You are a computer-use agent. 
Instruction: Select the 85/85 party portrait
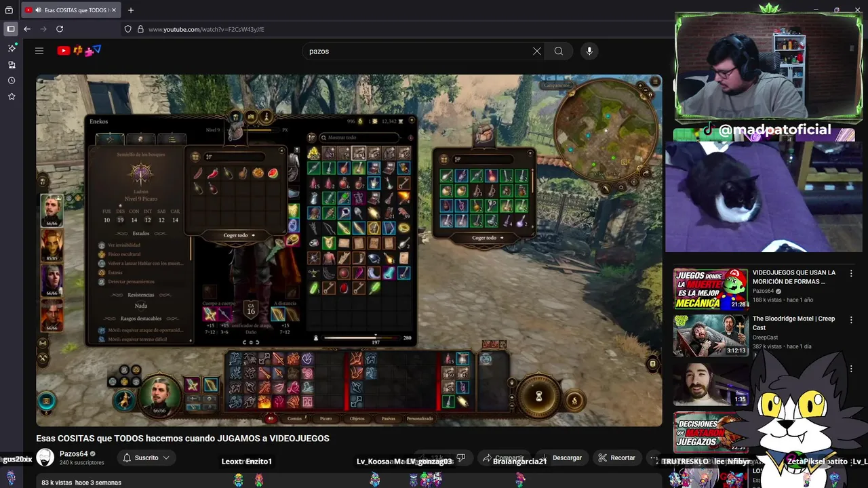pos(52,246)
